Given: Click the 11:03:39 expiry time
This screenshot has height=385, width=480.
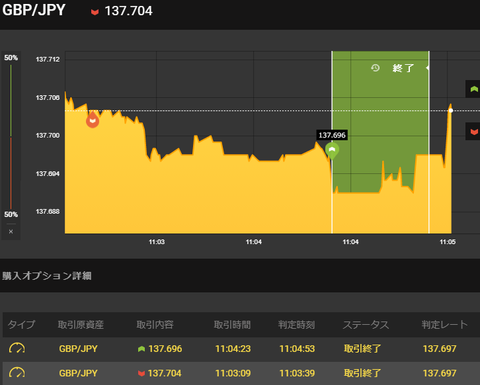Looking at the screenshot, I should [297, 373].
